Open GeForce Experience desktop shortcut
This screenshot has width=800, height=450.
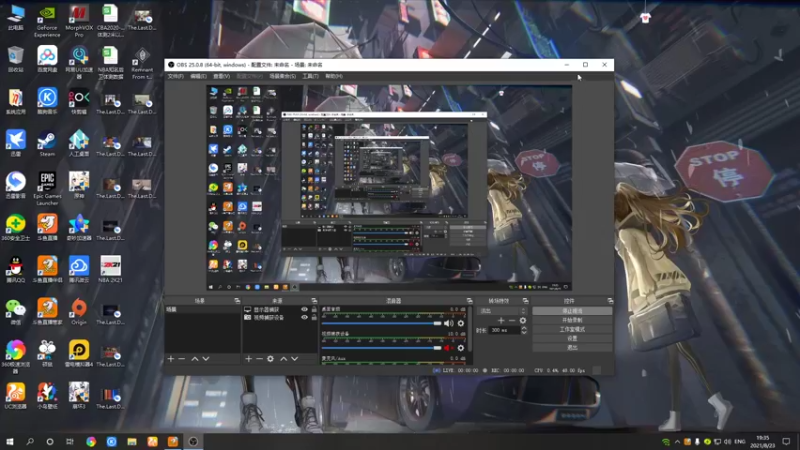click(x=47, y=21)
